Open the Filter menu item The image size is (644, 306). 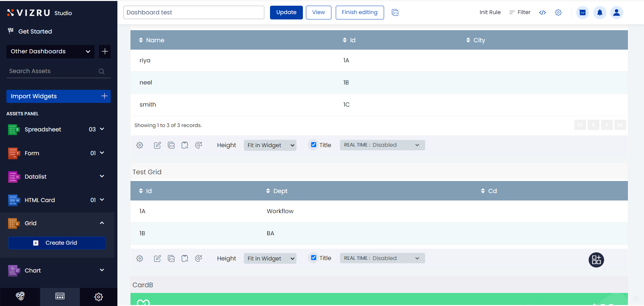(520, 12)
